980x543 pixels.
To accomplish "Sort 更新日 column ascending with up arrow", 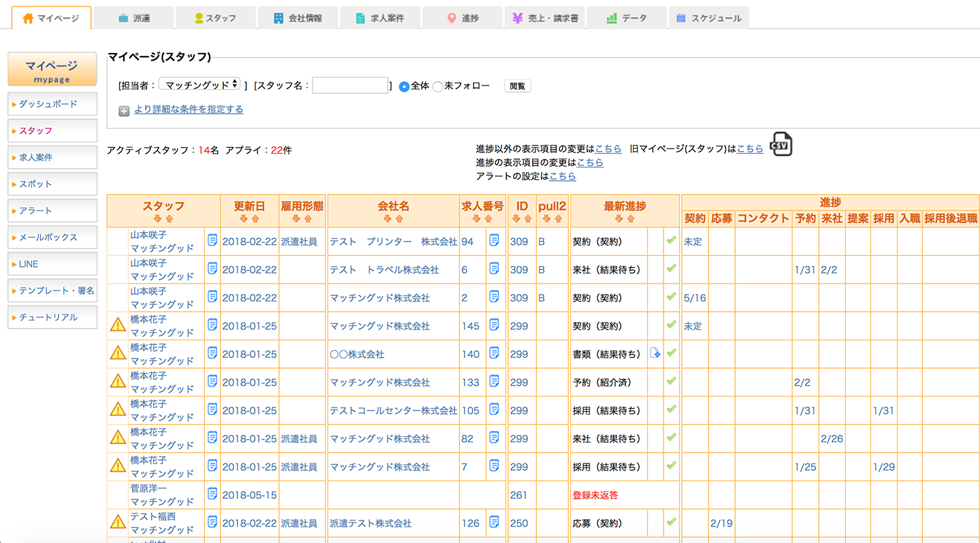I will [x=255, y=219].
